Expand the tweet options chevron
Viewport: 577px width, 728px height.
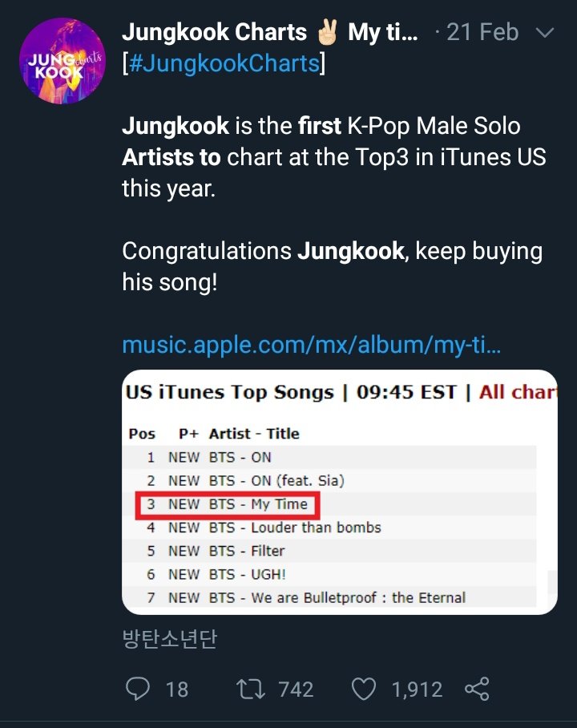[544, 33]
